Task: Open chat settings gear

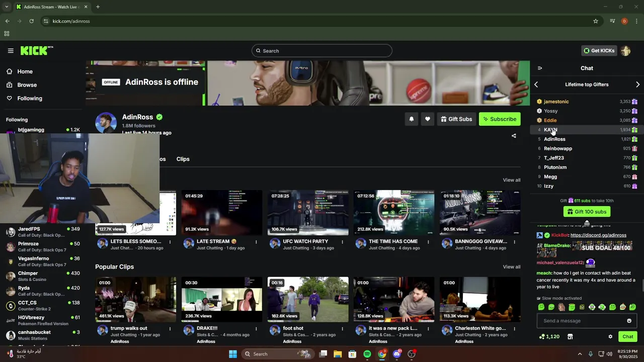Action: coord(610,337)
